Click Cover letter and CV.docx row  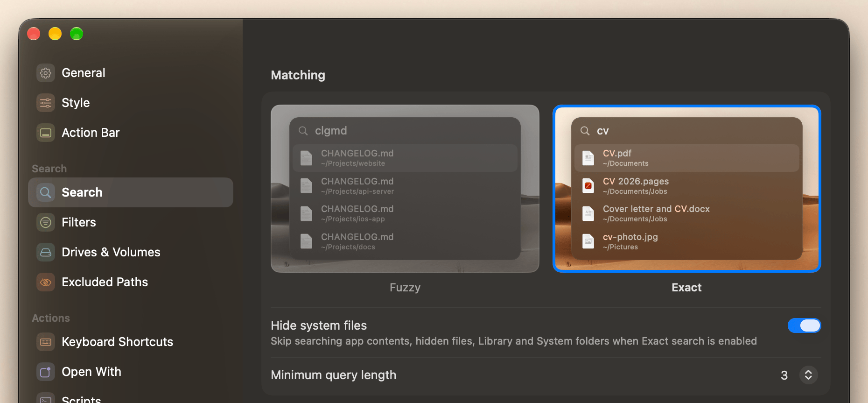click(687, 213)
